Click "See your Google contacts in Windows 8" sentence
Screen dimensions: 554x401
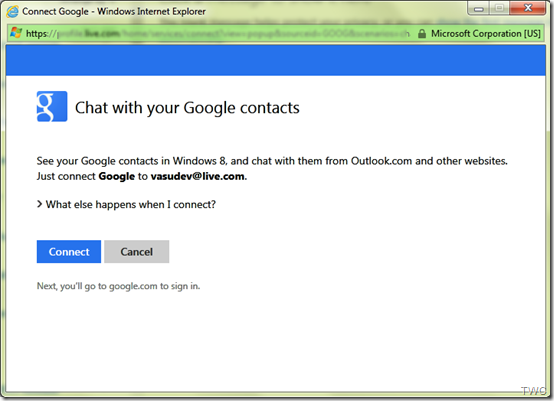(272, 161)
